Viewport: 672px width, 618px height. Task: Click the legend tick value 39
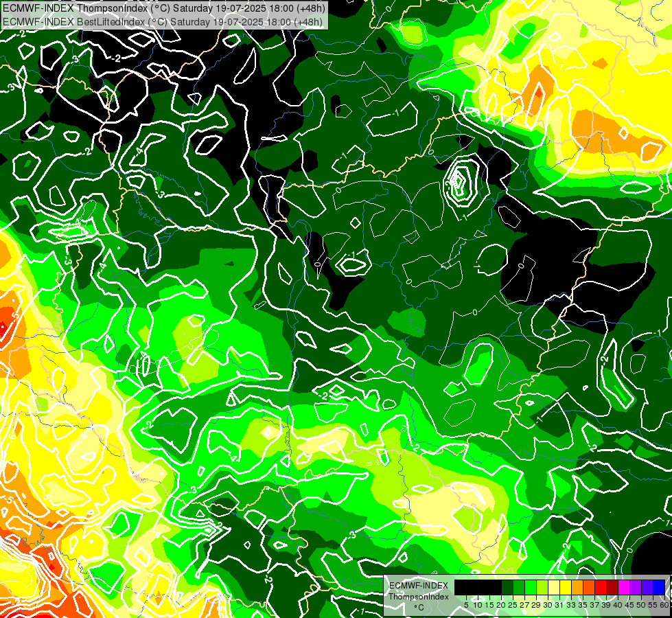pyautogui.click(x=606, y=605)
